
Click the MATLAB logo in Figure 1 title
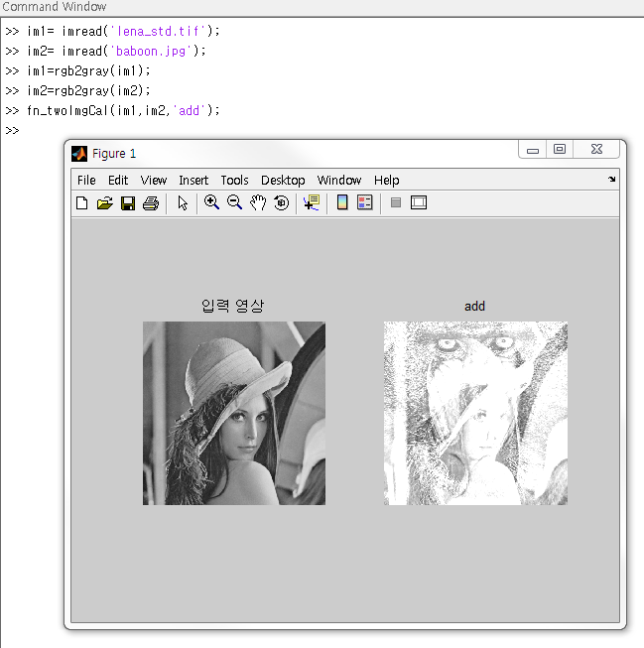79,154
